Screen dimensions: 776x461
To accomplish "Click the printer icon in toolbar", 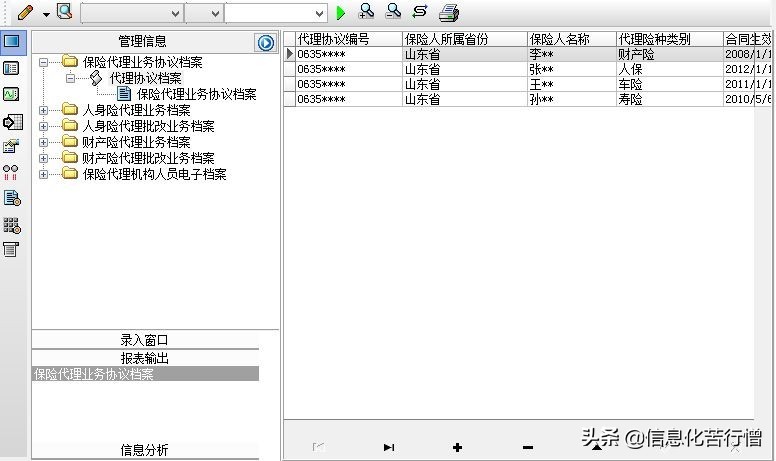I will tap(449, 12).
